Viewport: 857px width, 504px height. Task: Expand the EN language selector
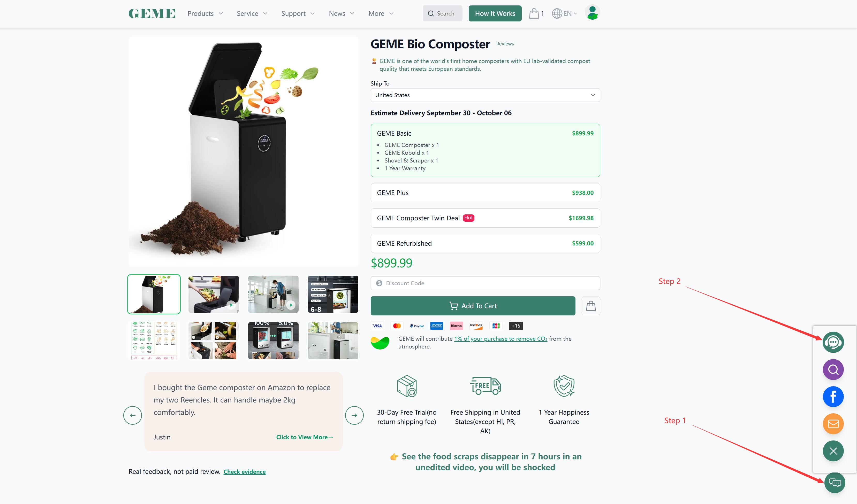565,14
